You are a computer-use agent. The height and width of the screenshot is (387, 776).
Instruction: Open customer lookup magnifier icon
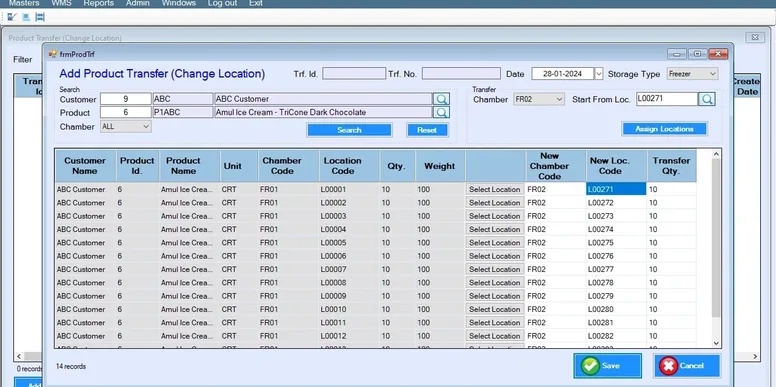tap(441, 99)
